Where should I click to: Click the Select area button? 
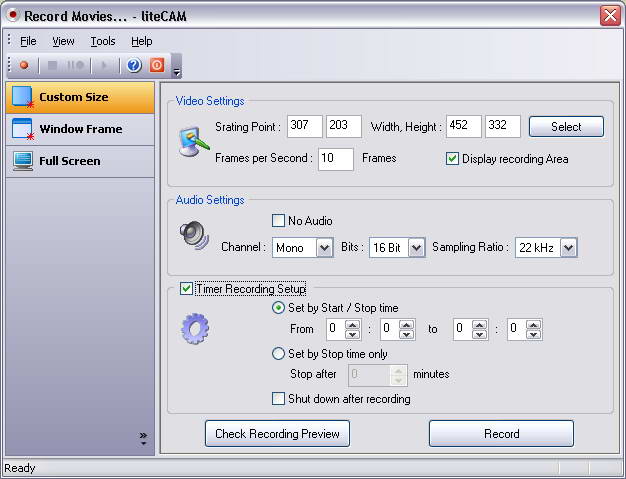[x=566, y=127]
